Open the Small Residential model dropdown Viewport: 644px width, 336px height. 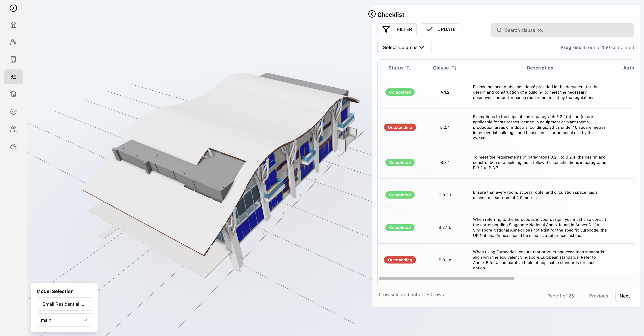click(x=64, y=304)
